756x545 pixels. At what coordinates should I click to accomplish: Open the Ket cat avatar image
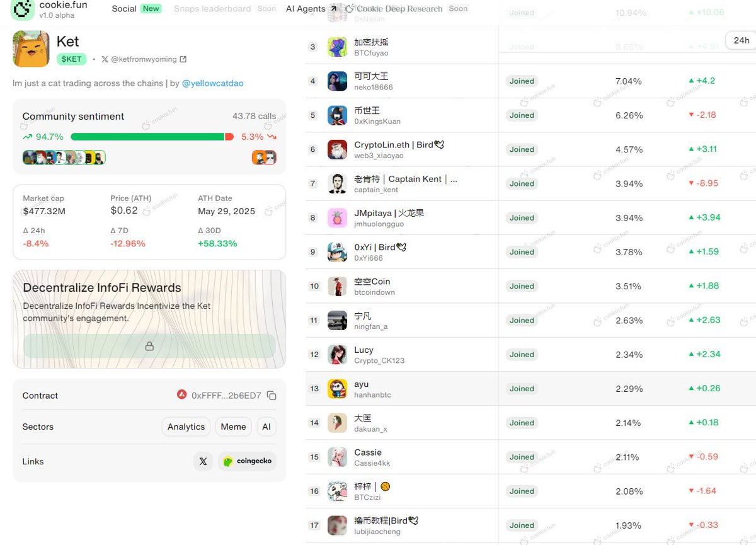coord(31,49)
